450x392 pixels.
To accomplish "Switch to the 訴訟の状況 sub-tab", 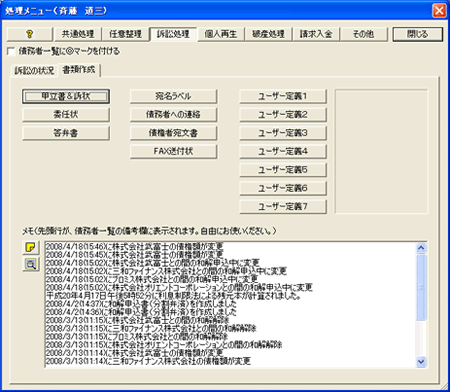I will (x=34, y=71).
